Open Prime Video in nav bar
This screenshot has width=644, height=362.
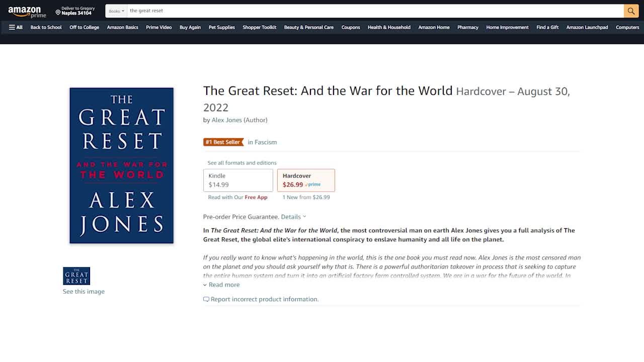point(158,27)
